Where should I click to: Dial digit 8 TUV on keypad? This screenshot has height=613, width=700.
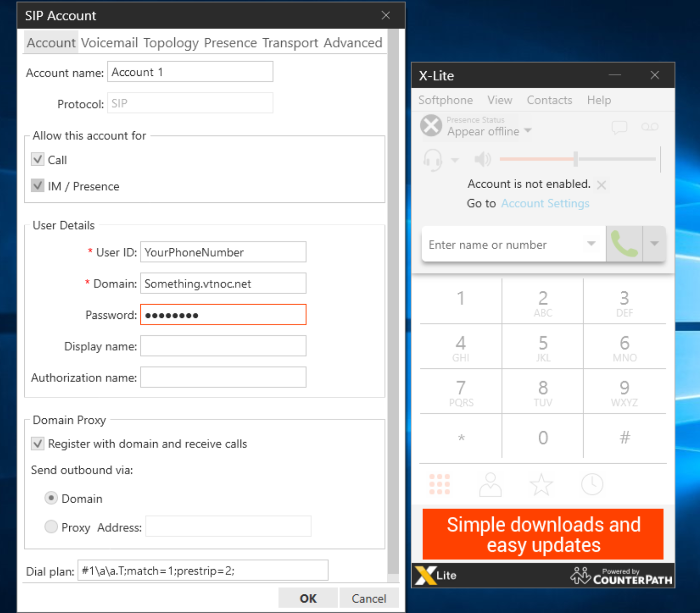point(543,391)
